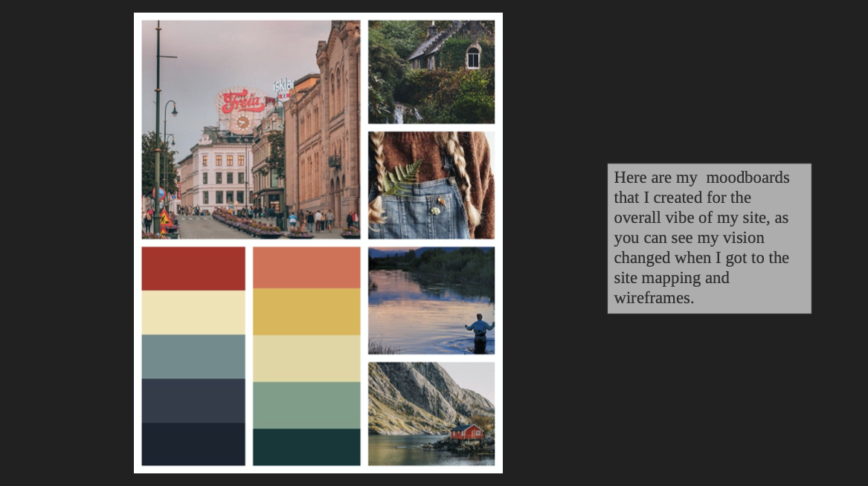Click the moodboards description text box
Screen dimensions: 868x486
click(709, 239)
